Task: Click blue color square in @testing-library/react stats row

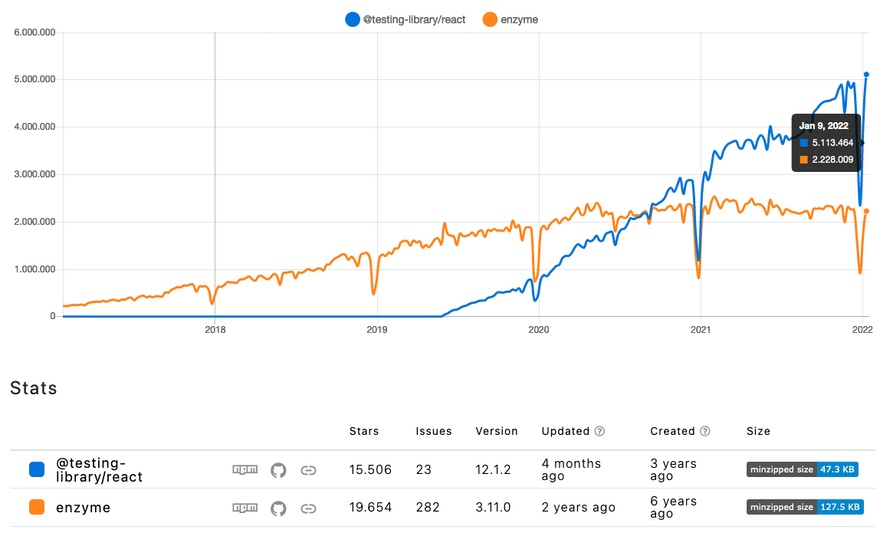Action: [x=37, y=470]
